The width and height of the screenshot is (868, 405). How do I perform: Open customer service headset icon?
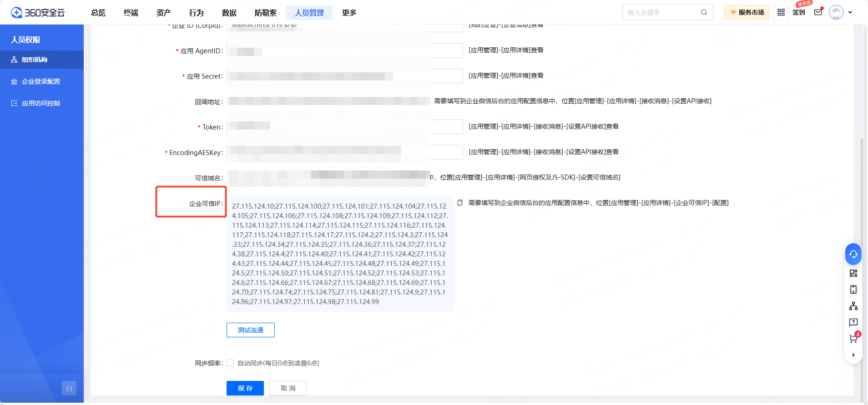coord(853,254)
